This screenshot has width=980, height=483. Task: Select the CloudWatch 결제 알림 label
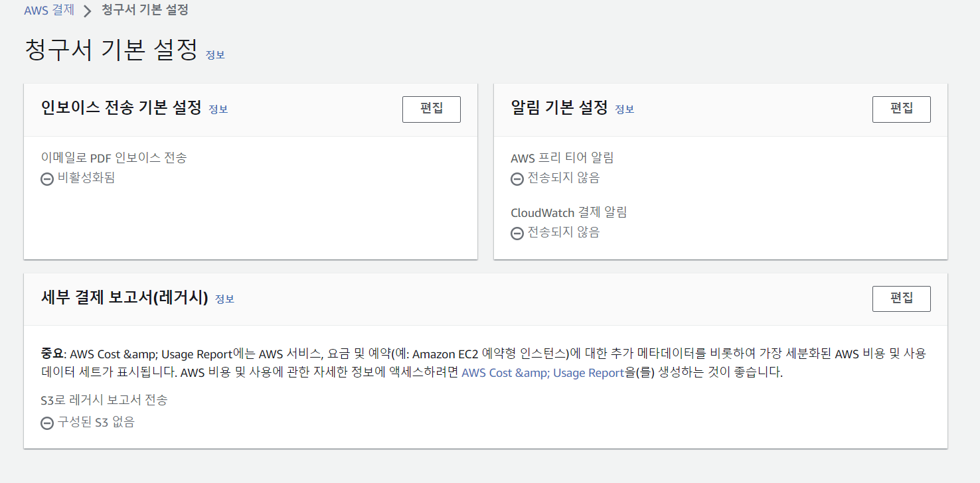click(569, 212)
